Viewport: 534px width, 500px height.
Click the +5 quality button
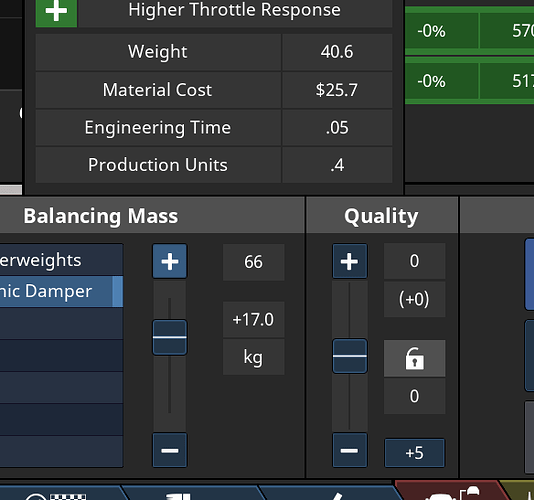pyautogui.click(x=414, y=453)
